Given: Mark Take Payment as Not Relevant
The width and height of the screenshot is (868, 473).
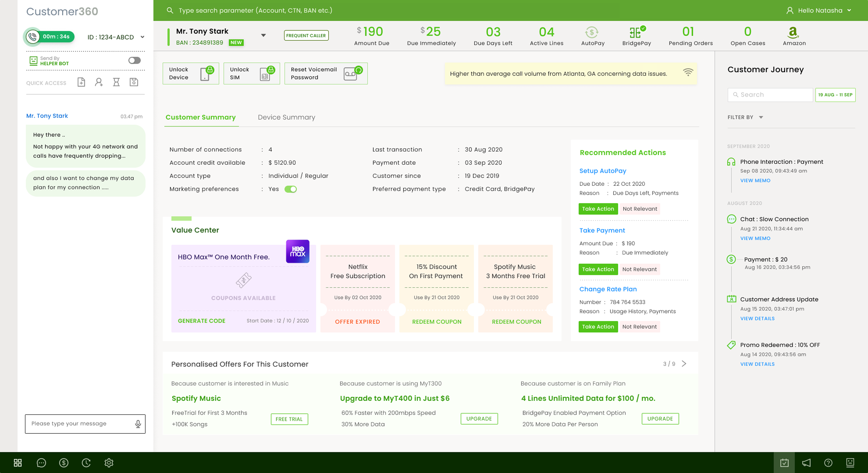Looking at the screenshot, I should tap(640, 269).
